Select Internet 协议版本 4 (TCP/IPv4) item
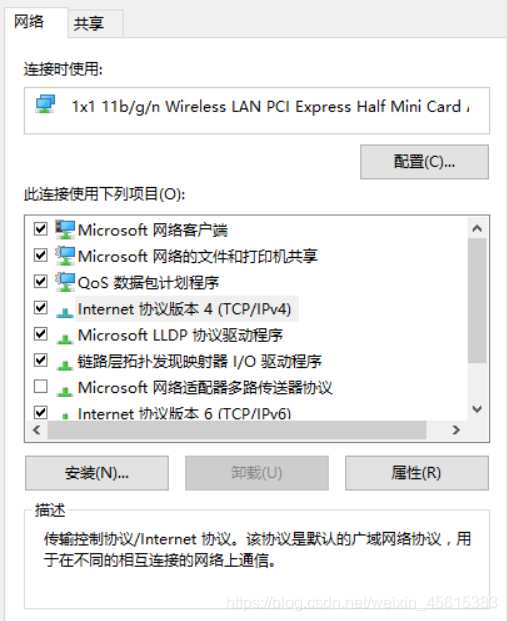Image resolution: width=507 pixels, height=621 pixels. pyautogui.click(x=184, y=309)
